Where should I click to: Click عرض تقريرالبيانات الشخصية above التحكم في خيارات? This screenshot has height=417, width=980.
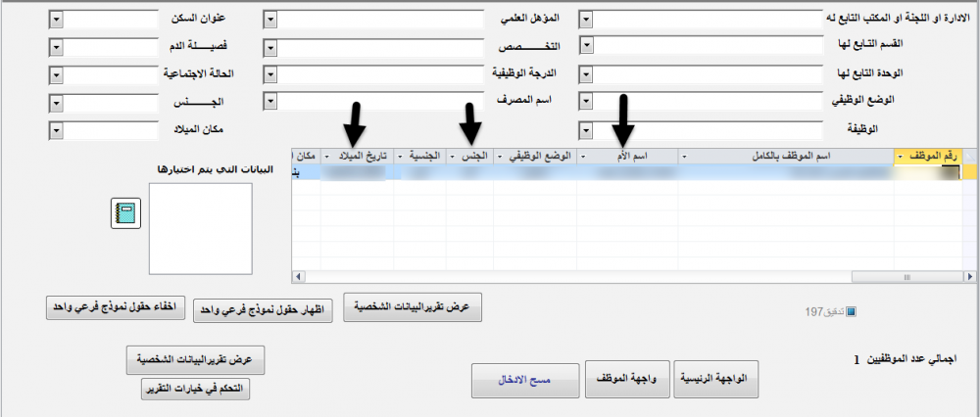point(195,361)
